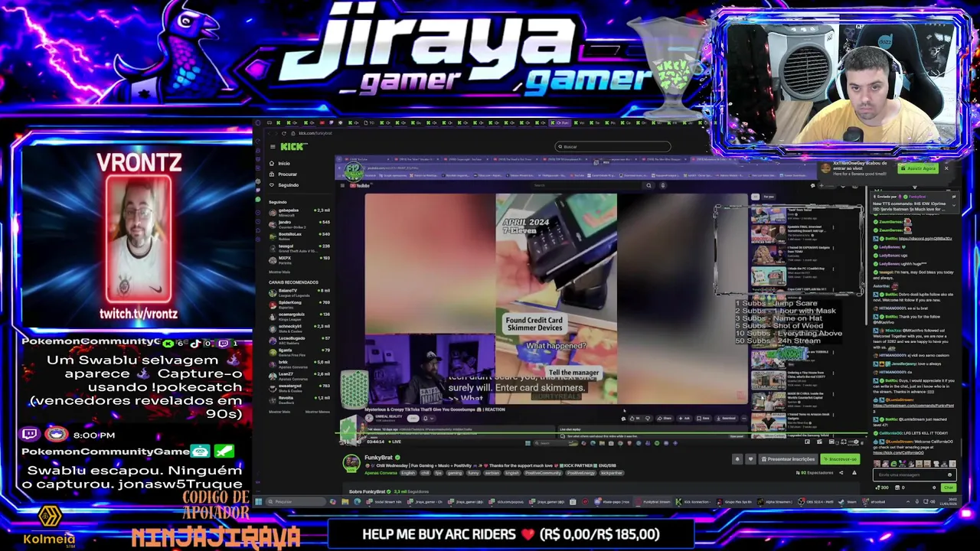
Task: Click the Kick logo
Action: point(293,146)
